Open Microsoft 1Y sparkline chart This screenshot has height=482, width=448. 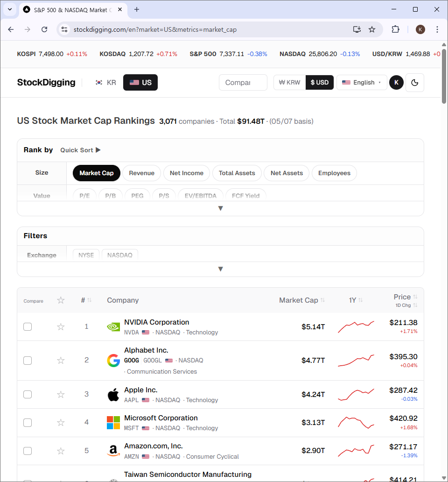(x=356, y=423)
